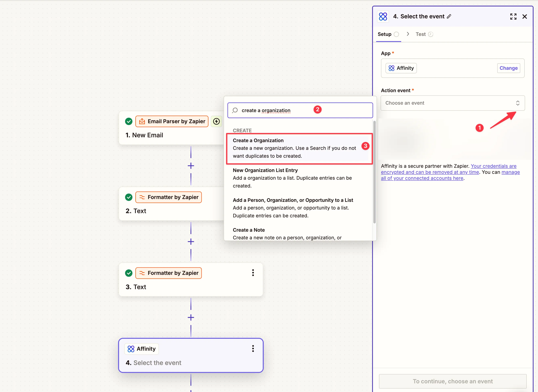This screenshot has width=538, height=392.
Task: Click Affinity icon in App field
Action: tap(391, 68)
